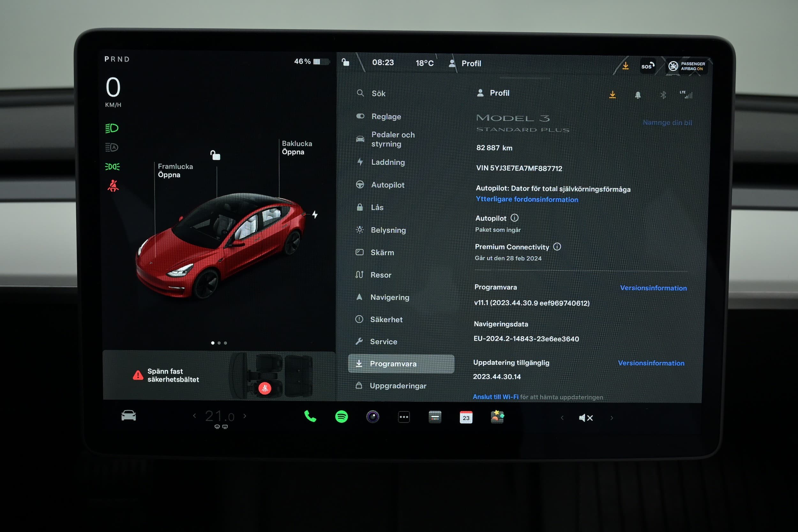The height and width of the screenshot is (532, 798).
Task: Tap the car controls icon
Action: (x=129, y=415)
